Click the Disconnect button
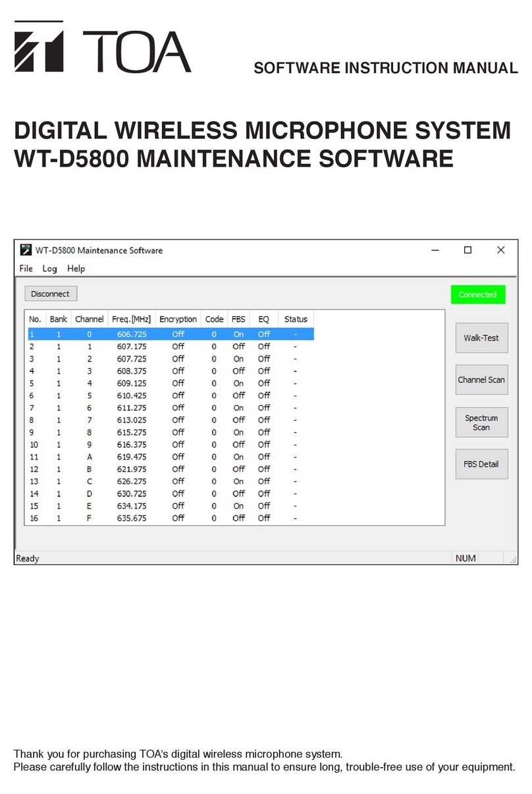Image resolution: width=532 pixels, height=794 pixels. pyautogui.click(x=51, y=294)
